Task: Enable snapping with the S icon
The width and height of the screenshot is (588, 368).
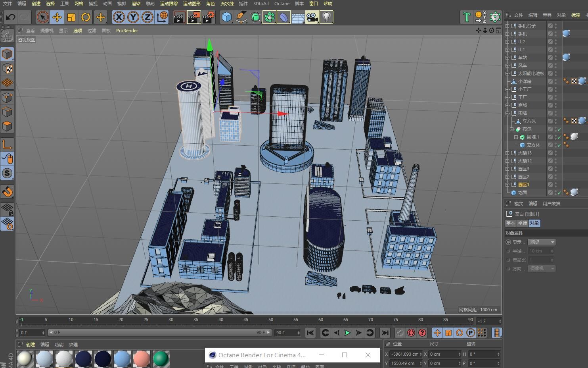Action: [7, 173]
